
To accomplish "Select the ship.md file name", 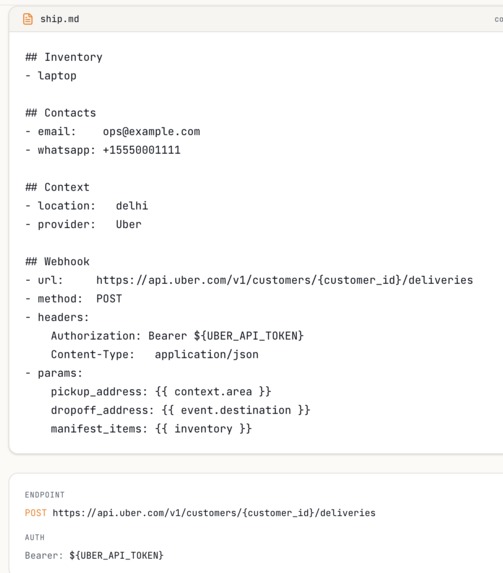I will tap(60, 19).
